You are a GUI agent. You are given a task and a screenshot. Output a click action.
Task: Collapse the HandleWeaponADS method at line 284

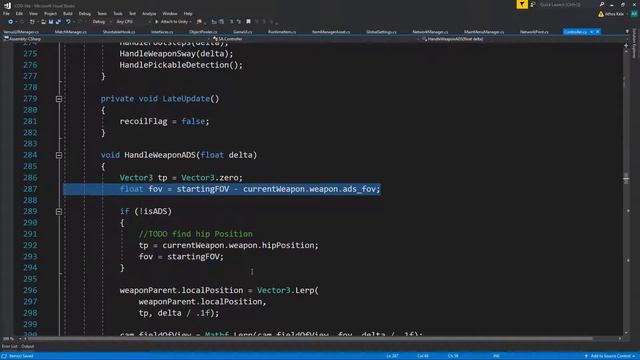[x=59, y=155]
